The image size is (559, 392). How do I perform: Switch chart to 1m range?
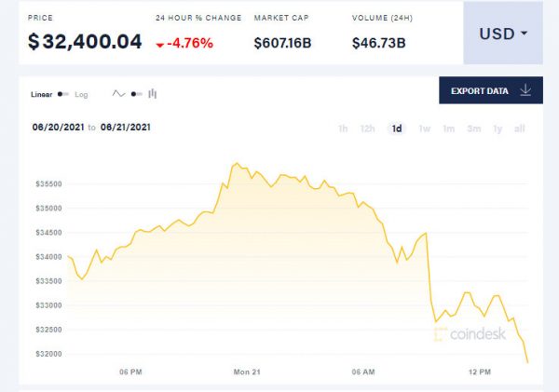[x=449, y=128]
